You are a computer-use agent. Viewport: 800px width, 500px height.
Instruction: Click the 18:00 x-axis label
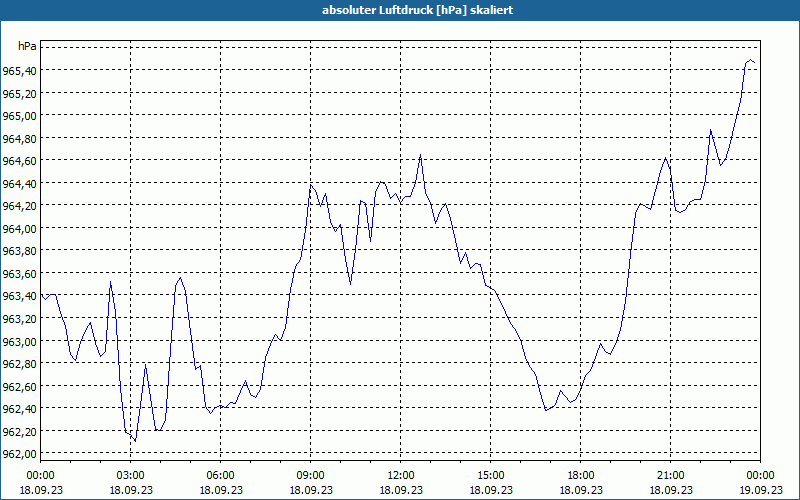tap(581, 476)
